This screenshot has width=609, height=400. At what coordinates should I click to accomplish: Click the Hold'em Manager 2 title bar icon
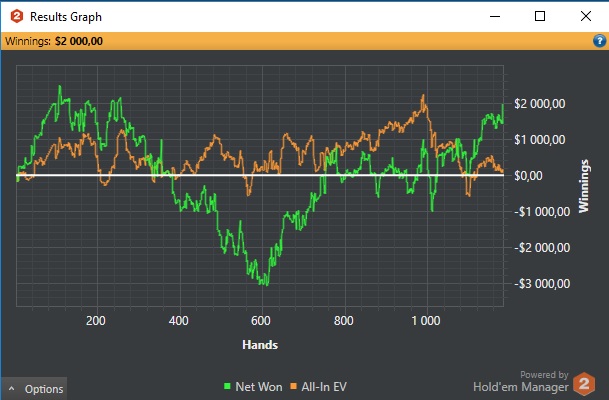tap(17, 16)
